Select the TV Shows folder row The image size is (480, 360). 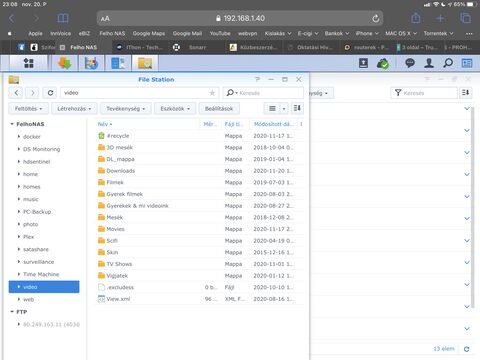199,264
